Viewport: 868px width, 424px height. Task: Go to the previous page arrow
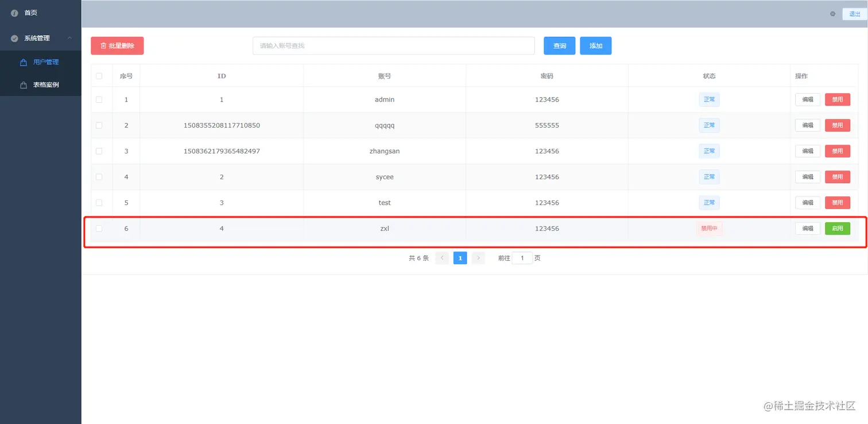point(442,258)
